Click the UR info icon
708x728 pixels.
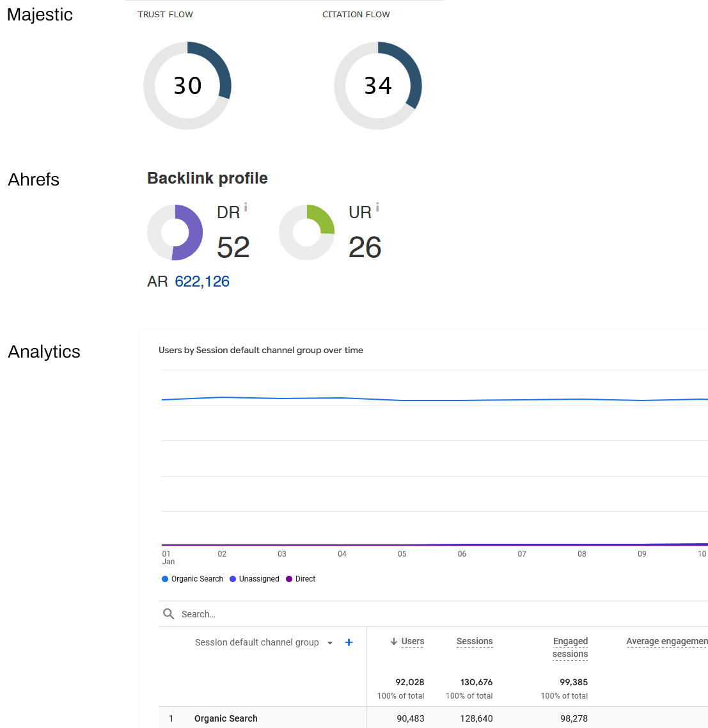pyautogui.click(x=377, y=207)
